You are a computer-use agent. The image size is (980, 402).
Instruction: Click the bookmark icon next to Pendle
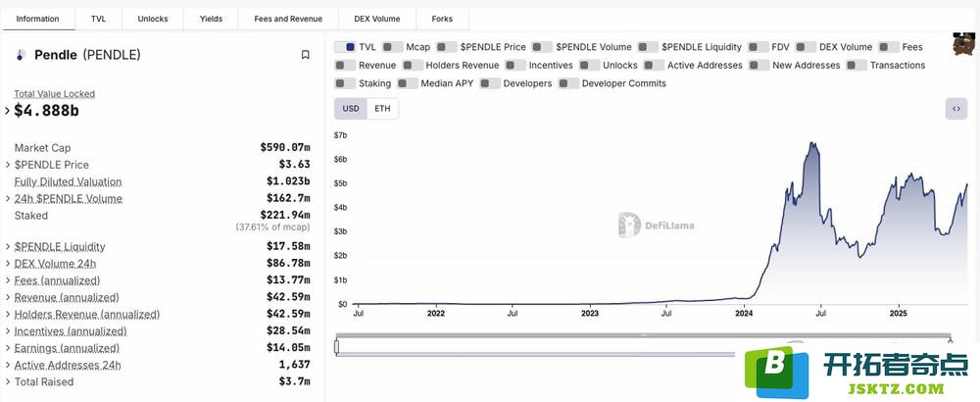tap(305, 55)
